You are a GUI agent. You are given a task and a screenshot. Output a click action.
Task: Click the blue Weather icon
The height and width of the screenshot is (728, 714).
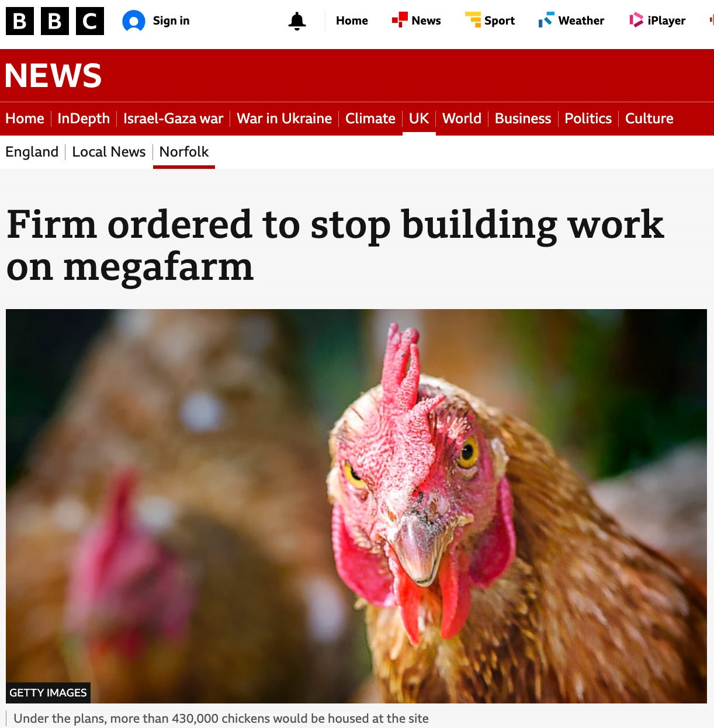[x=546, y=20]
